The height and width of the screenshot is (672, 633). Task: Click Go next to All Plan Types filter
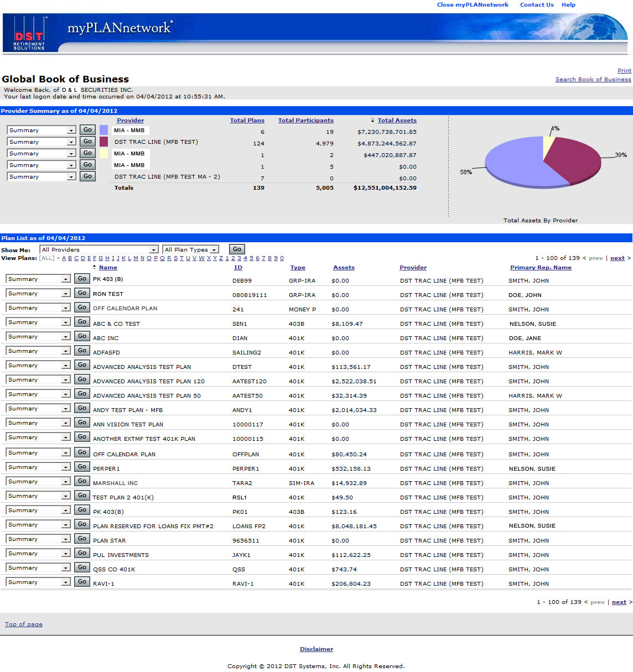pyautogui.click(x=237, y=249)
